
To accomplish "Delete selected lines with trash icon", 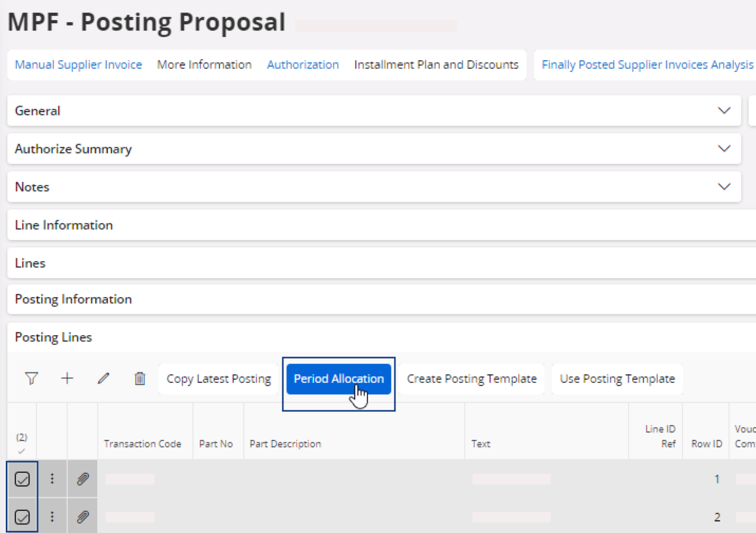I will tap(140, 379).
